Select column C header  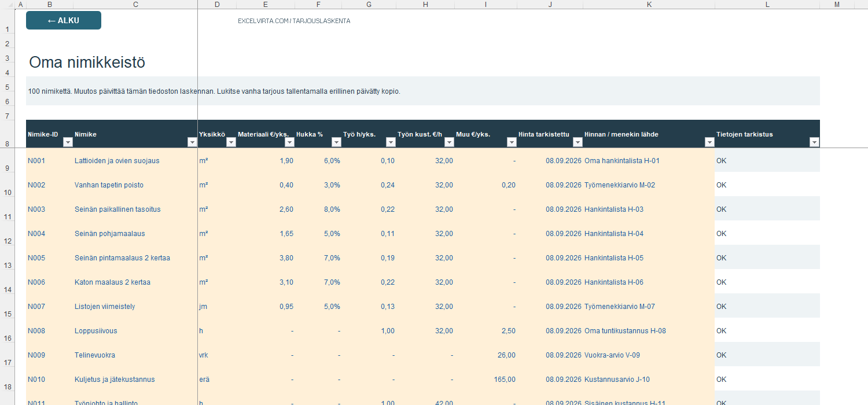(x=135, y=5)
